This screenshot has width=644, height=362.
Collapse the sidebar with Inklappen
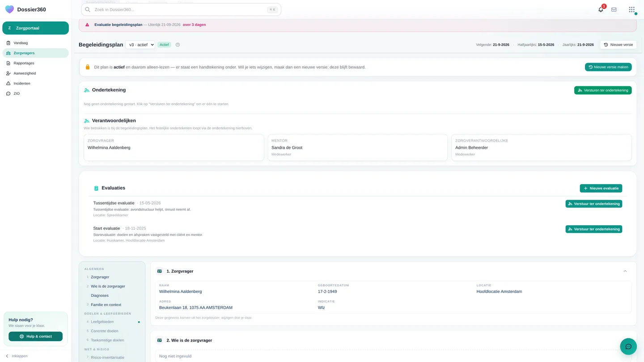pyautogui.click(x=17, y=356)
